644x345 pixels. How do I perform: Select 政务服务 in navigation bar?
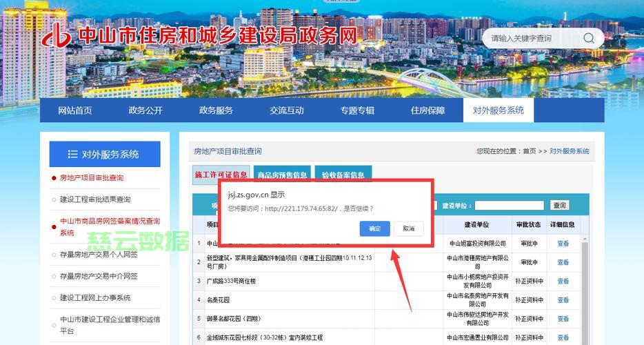point(216,110)
